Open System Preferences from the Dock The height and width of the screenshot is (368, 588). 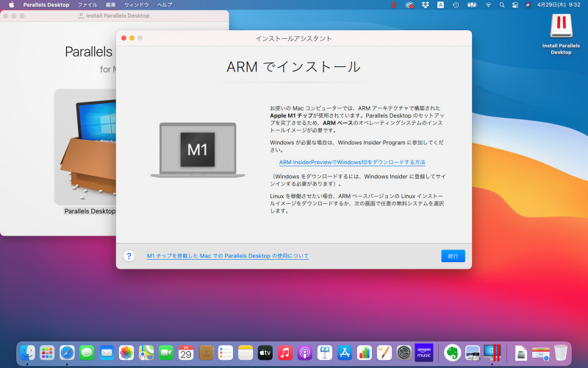coord(404,353)
